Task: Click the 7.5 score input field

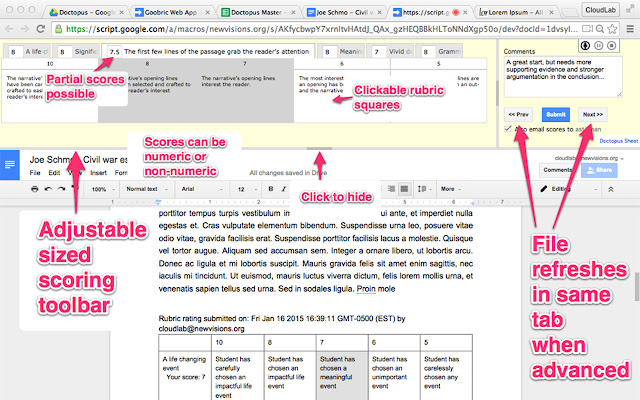Action: [114, 52]
